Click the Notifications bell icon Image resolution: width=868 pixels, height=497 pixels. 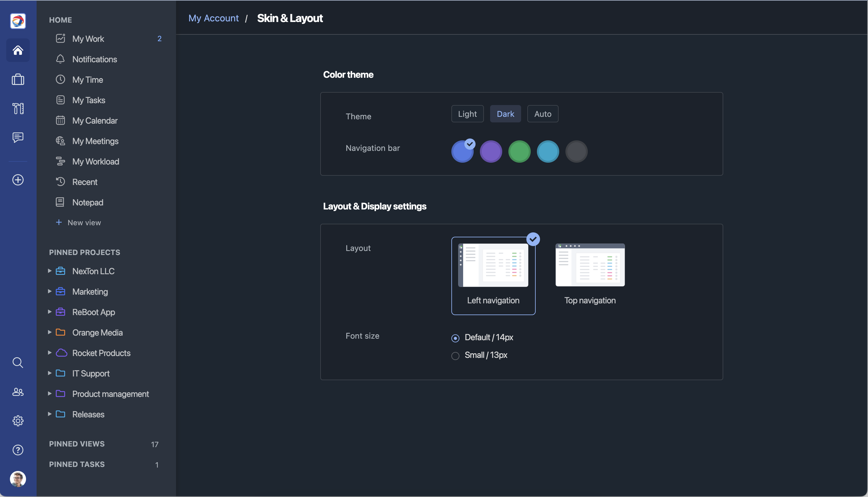tap(60, 59)
